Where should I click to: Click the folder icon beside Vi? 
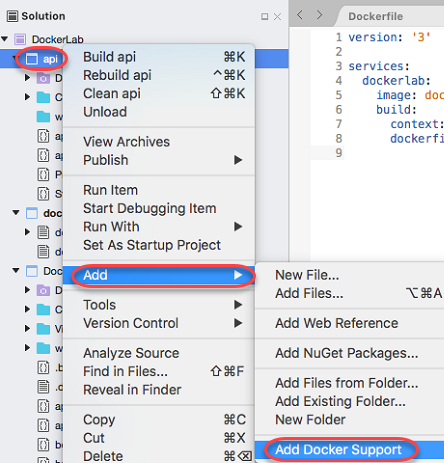click(x=43, y=329)
